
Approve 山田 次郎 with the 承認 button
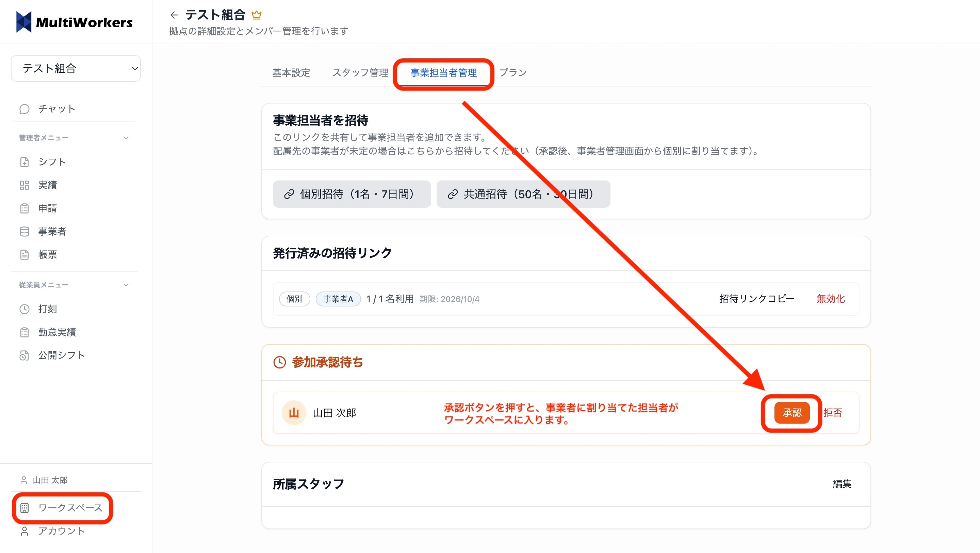pos(792,413)
